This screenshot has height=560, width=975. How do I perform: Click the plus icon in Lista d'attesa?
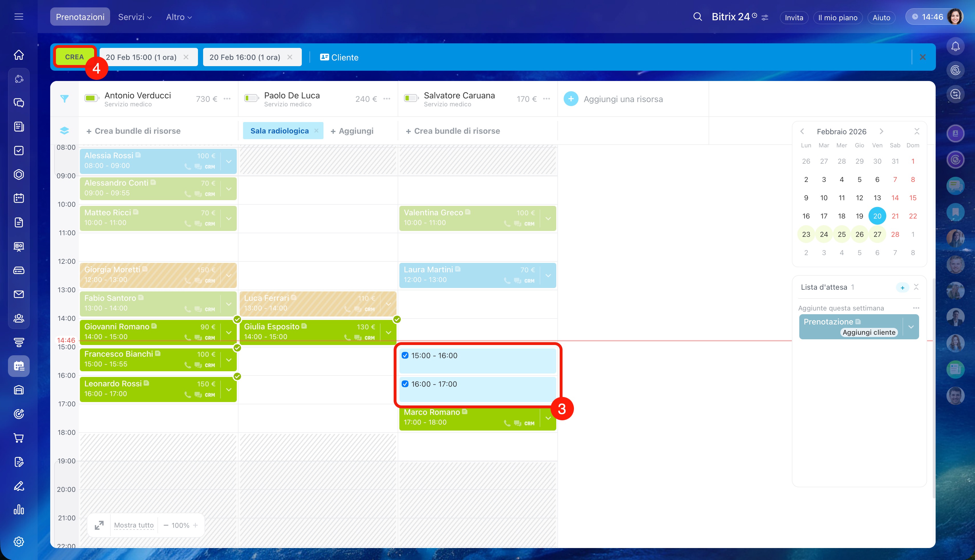point(902,287)
